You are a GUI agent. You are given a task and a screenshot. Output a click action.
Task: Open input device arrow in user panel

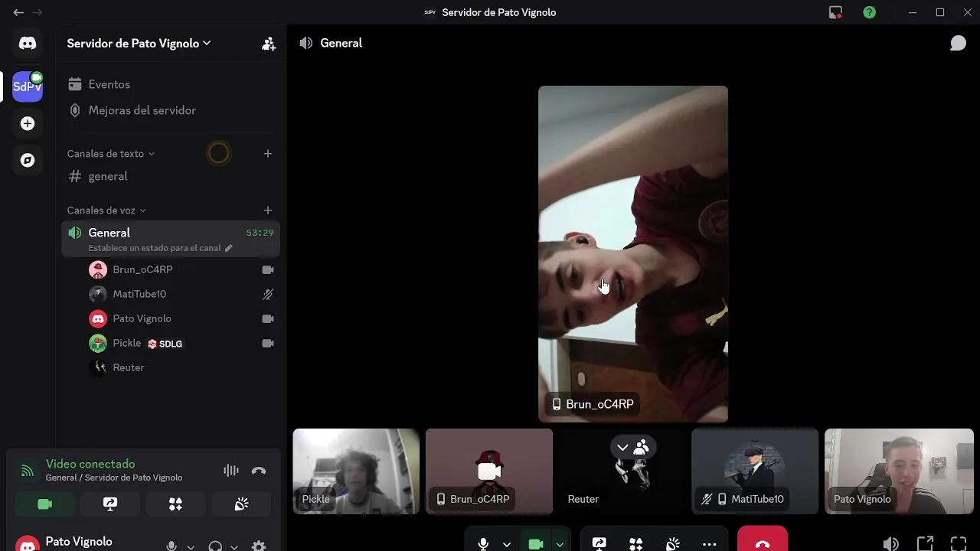[x=191, y=547]
